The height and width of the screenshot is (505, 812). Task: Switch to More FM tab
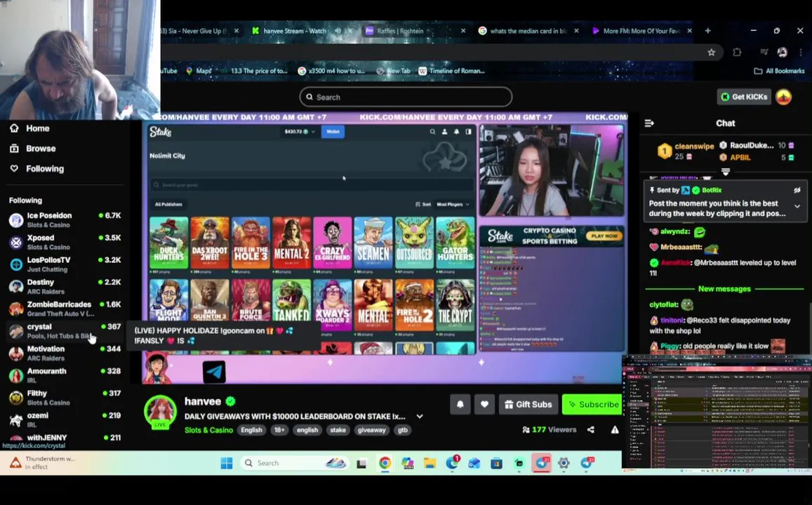641,31
